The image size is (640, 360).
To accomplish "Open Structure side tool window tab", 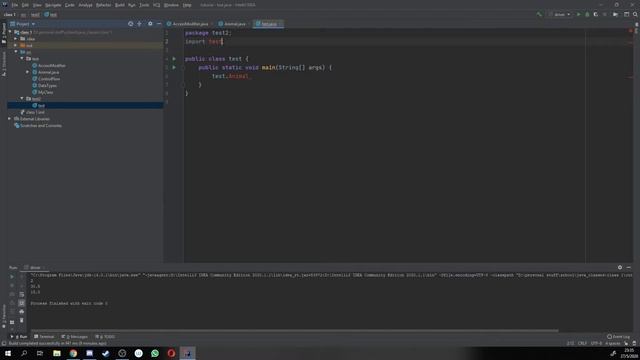I will tap(4, 63).
